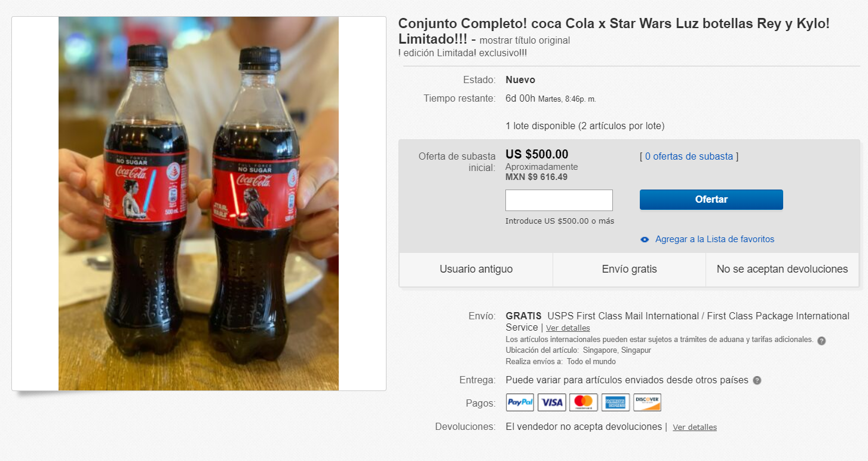Open help icon beside delivery estimate

[757, 380]
